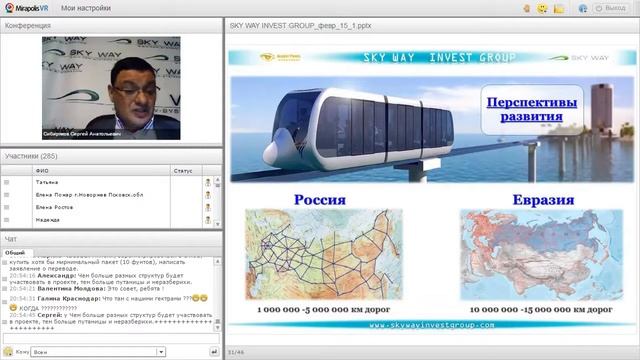Click the thumbs-up folder icon in top bar
The image size is (640, 360).
coord(559,9)
